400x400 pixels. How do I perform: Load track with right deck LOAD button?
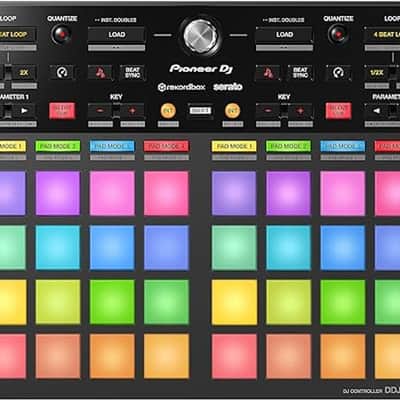[x=284, y=35]
